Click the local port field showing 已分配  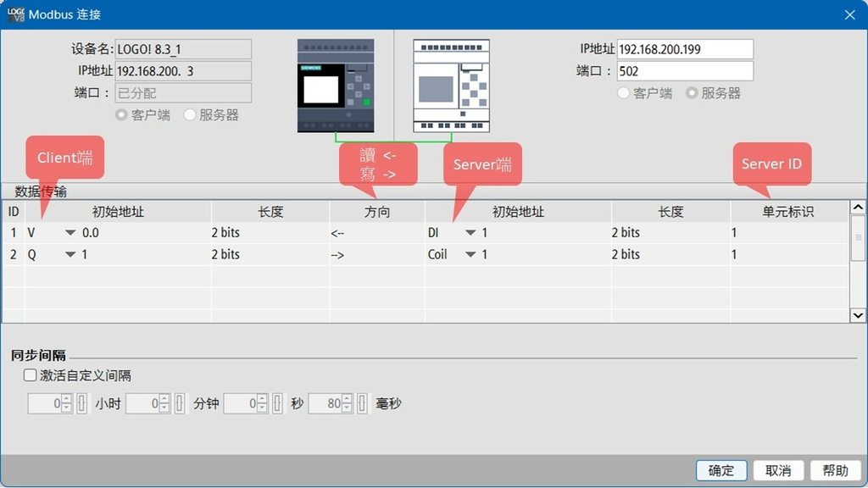(183, 93)
